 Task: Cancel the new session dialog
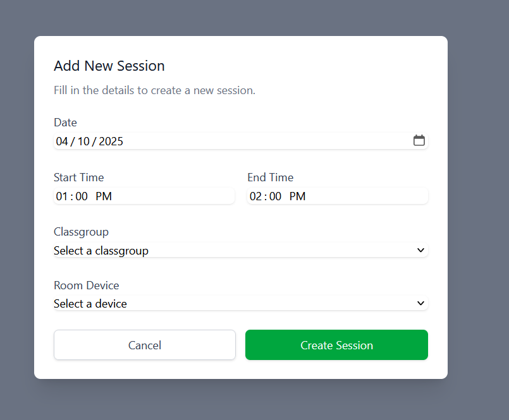tap(145, 345)
